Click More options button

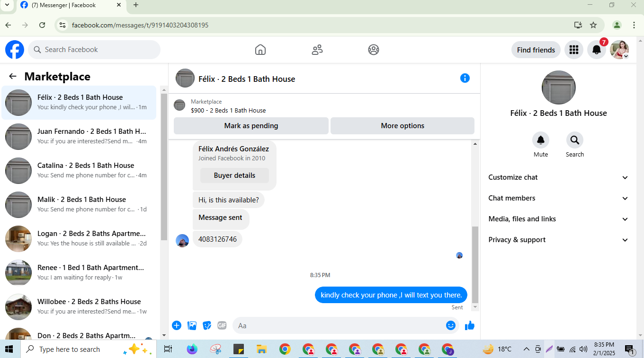click(402, 126)
